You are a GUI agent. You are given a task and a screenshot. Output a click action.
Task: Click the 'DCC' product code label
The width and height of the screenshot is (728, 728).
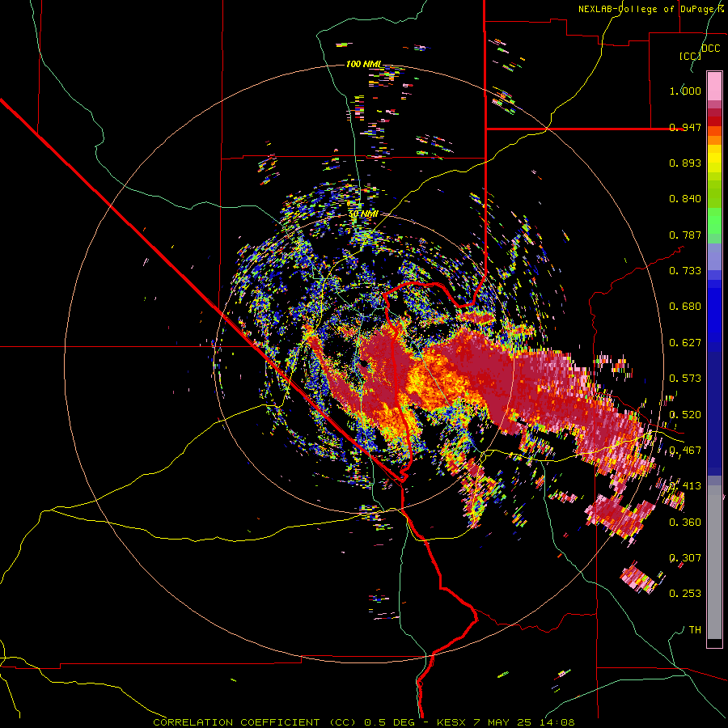(710, 49)
